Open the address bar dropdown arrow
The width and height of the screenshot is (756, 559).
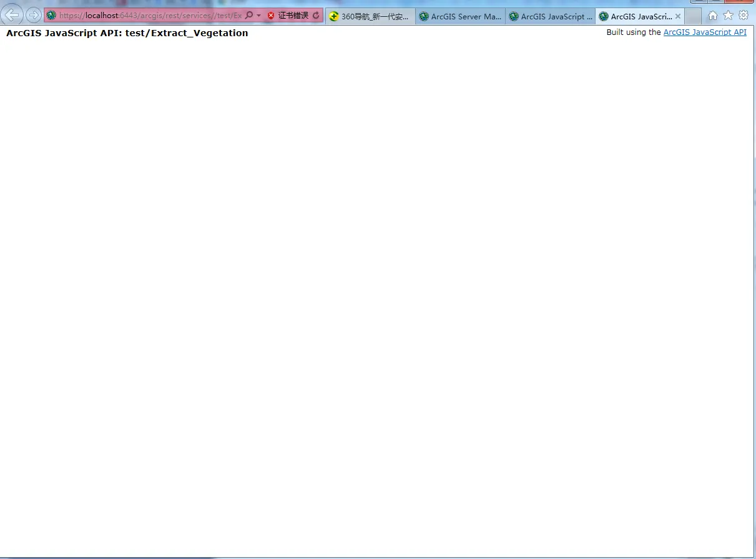click(x=258, y=15)
